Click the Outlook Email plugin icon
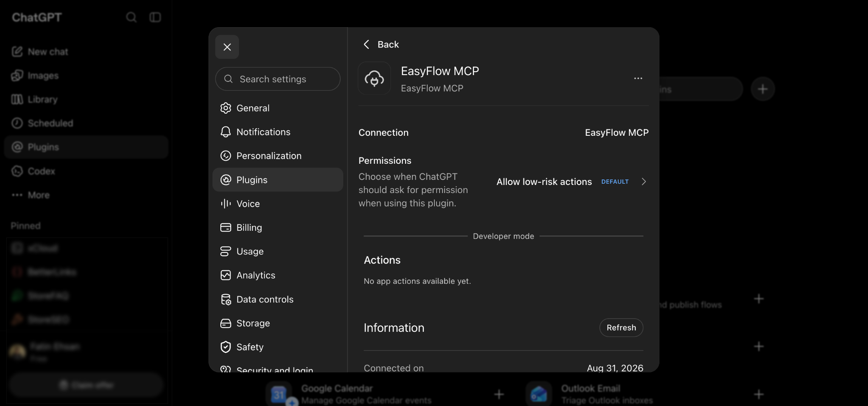Image resolution: width=868 pixels, height=406 pixels. click(x=539, y=394)
